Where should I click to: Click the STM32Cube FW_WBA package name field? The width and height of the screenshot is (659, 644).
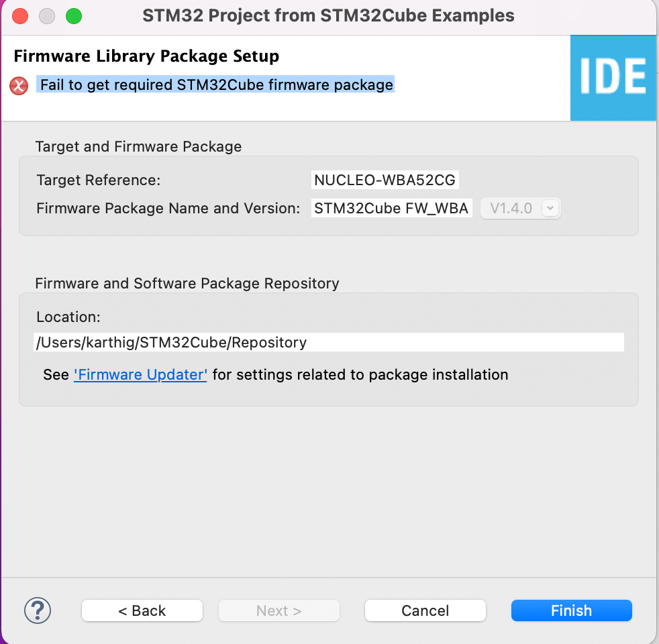(x=391, y=208)
